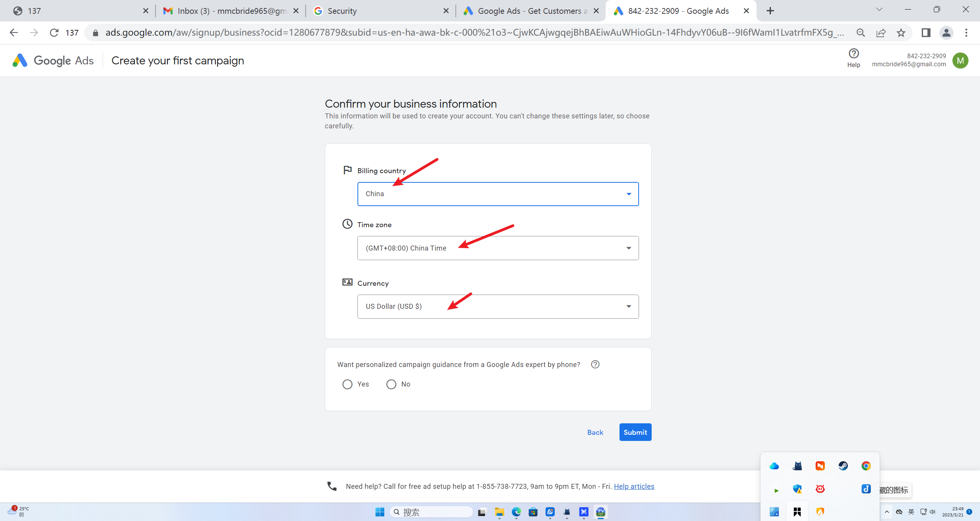The image size is (980, 521).
Task: Open Chrome side panel icon
Action: point(926,33)
